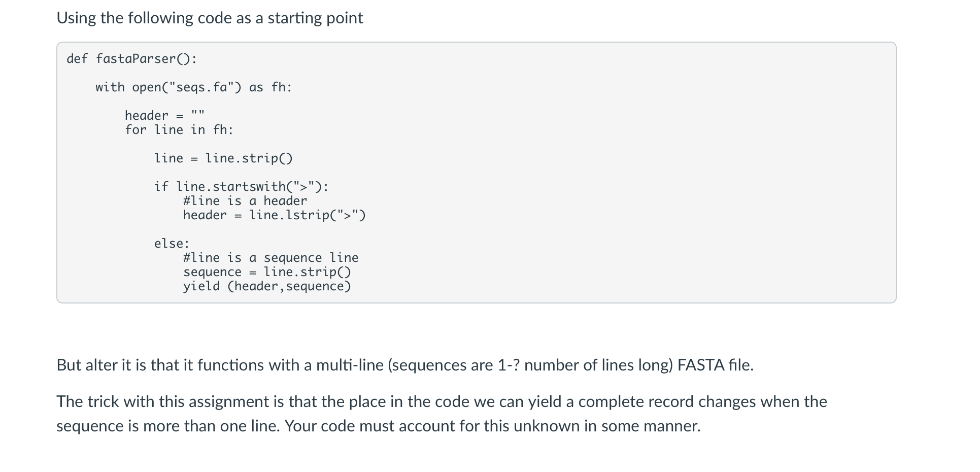This screenshot has height=472, width=980.
Task: Click the '#line is a sequence line' comment
Action: click(x=271, y=258)
